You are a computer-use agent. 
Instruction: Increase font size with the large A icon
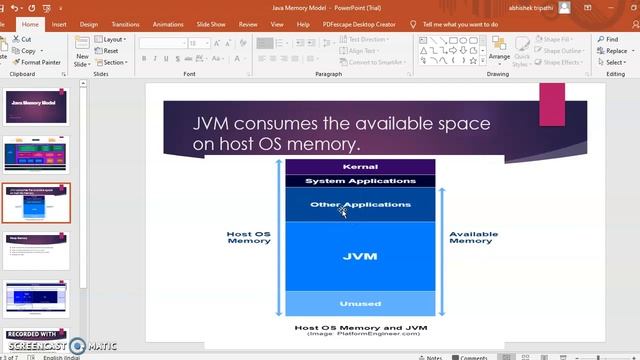[x=217, y=43]
